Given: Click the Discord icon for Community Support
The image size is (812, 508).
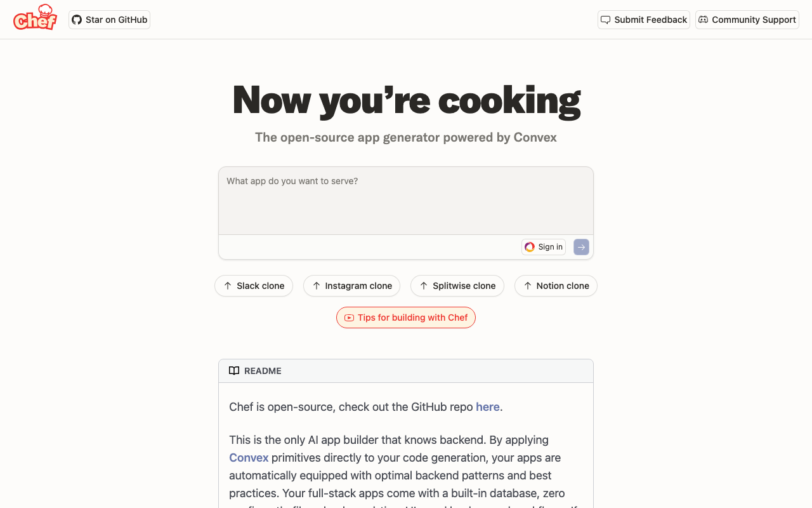Looking at the screenshot, I should click(x=703, y=20).
